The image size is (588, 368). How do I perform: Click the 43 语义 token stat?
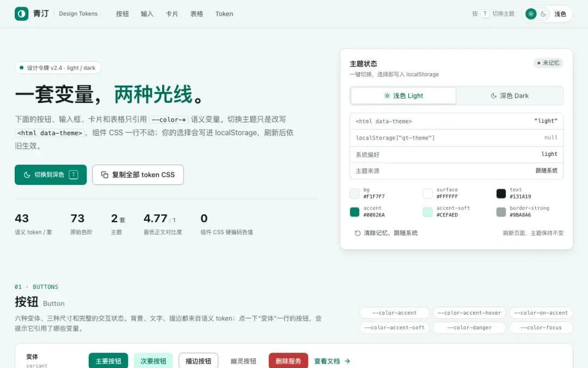33,224
